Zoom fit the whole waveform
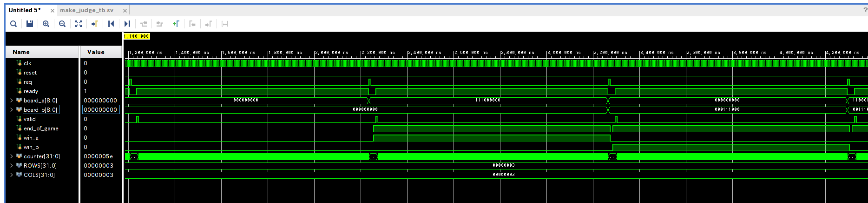 click(x=79, y=24)
